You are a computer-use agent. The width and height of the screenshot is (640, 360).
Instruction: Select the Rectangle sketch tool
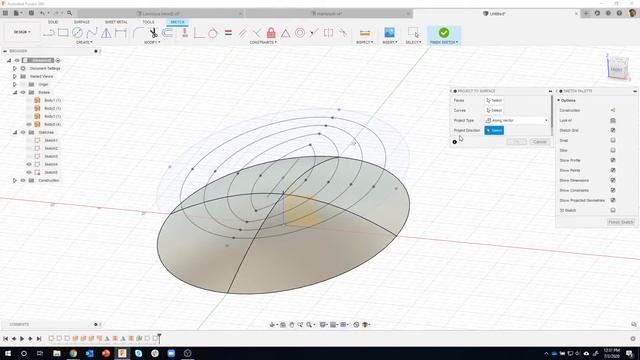click(63, 33)
